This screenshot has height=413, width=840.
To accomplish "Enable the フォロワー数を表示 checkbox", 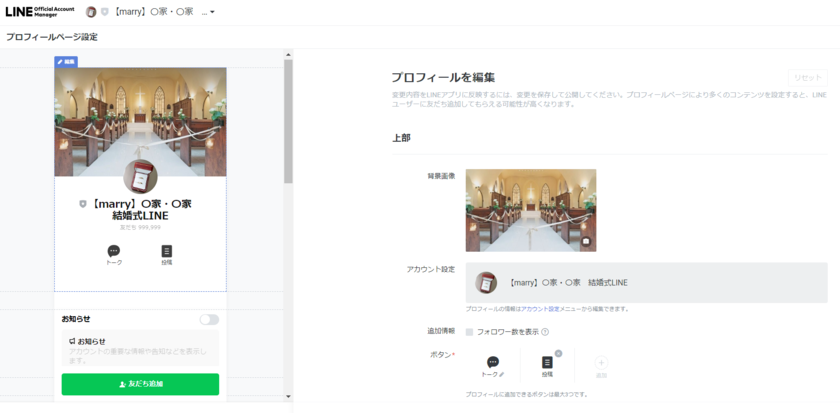I will 469,332.
